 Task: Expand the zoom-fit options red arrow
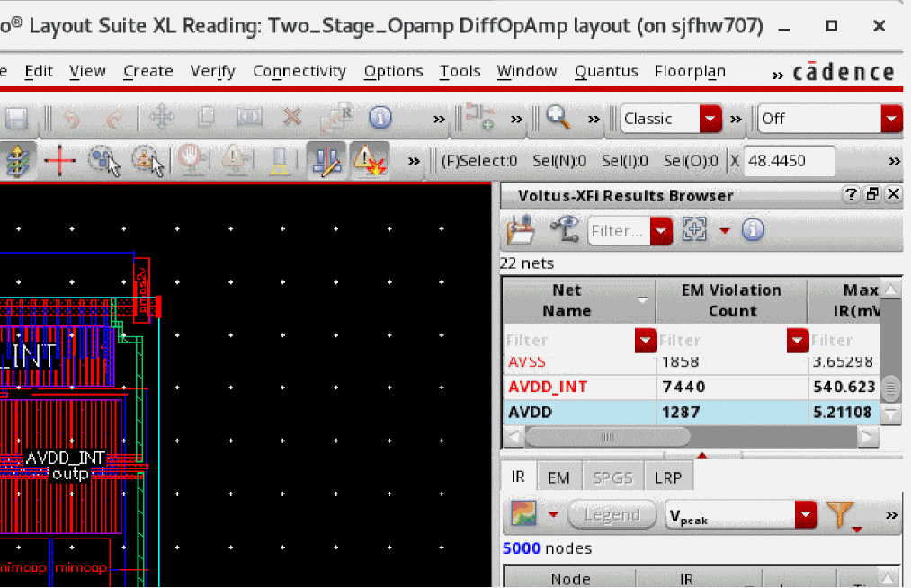click(x=725, y=231)
